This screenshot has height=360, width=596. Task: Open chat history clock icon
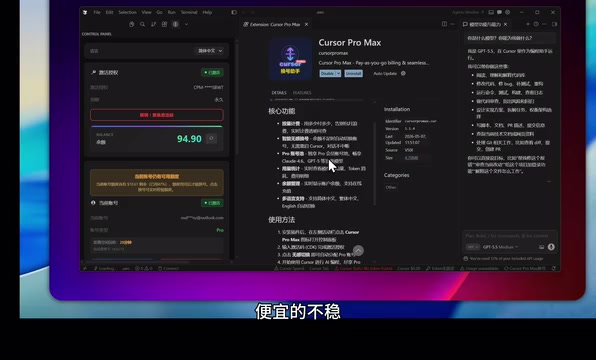pyautogui.click(x=536, y=24)
